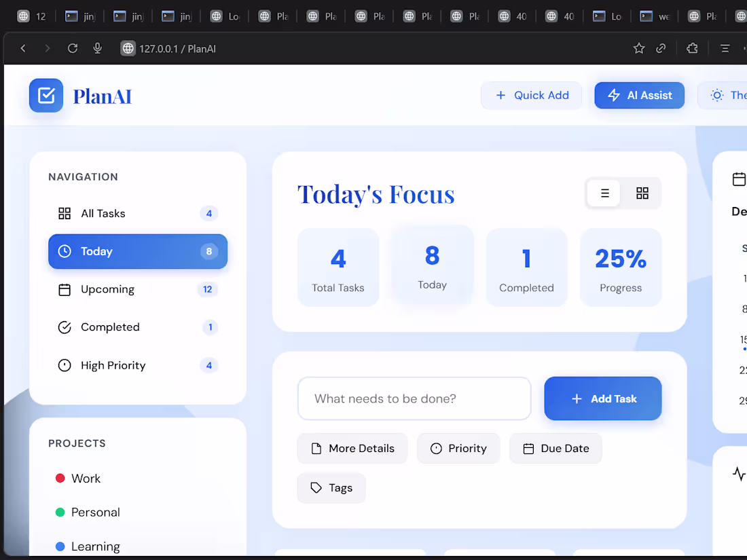
Task: Click the PlanAI checkmark logo icon
Action: pyautogui.click(x=46, y=96)
